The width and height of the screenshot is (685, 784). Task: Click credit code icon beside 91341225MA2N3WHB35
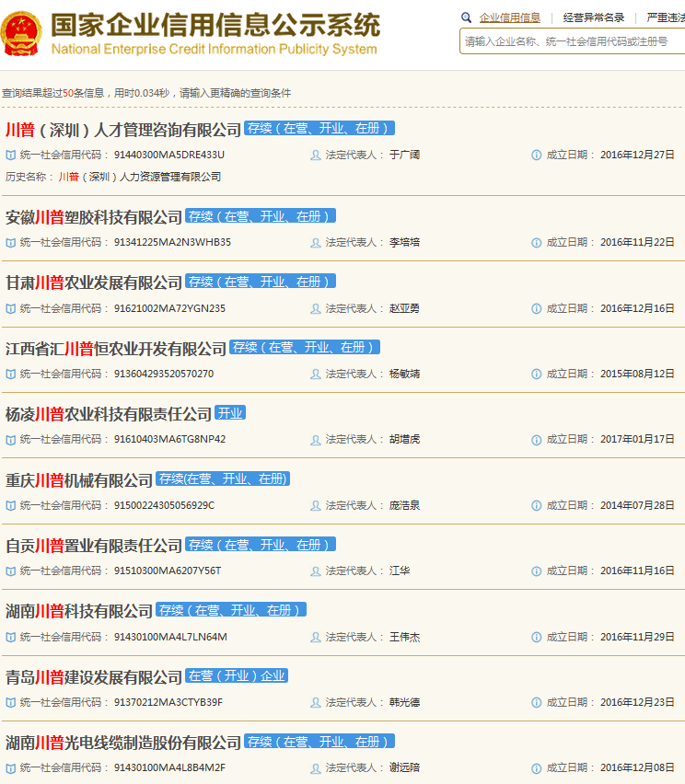point(10,243)
